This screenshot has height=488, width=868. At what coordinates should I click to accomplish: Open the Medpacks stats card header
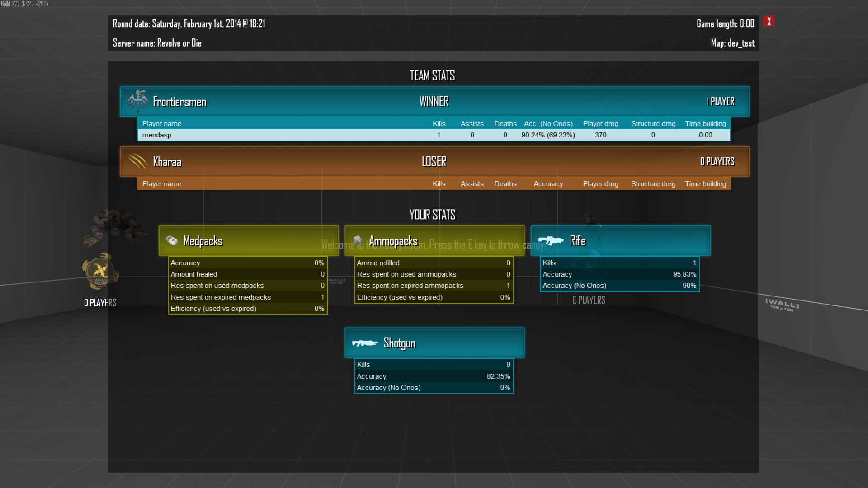[x=249, y=240]
